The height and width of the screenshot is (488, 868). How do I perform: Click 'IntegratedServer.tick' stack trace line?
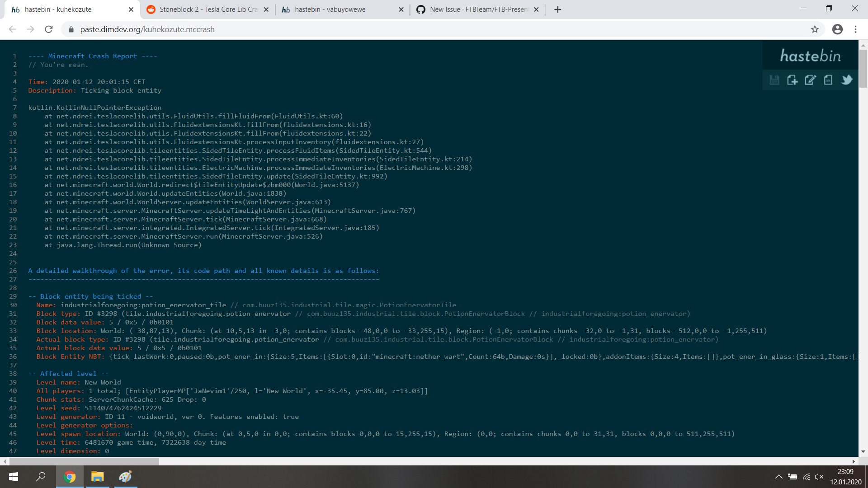(212, 228)
